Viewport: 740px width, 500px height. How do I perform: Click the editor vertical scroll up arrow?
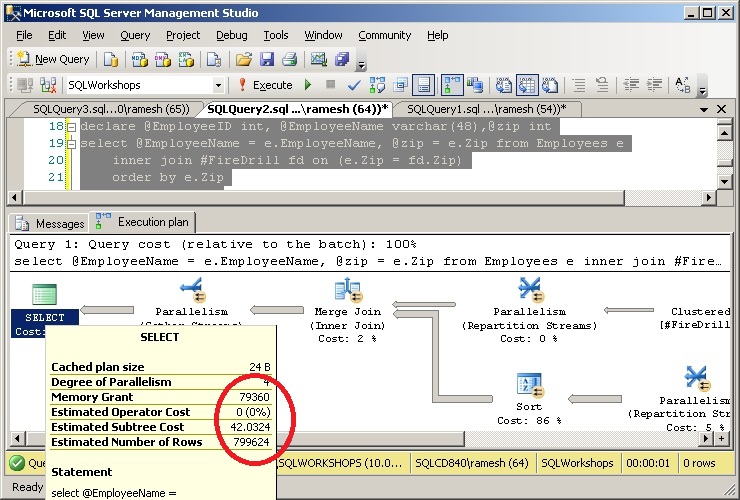[724, 133]
